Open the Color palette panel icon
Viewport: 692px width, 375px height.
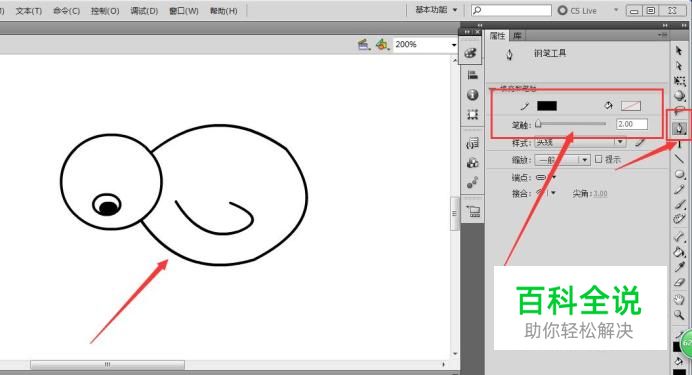pos(471,53)
